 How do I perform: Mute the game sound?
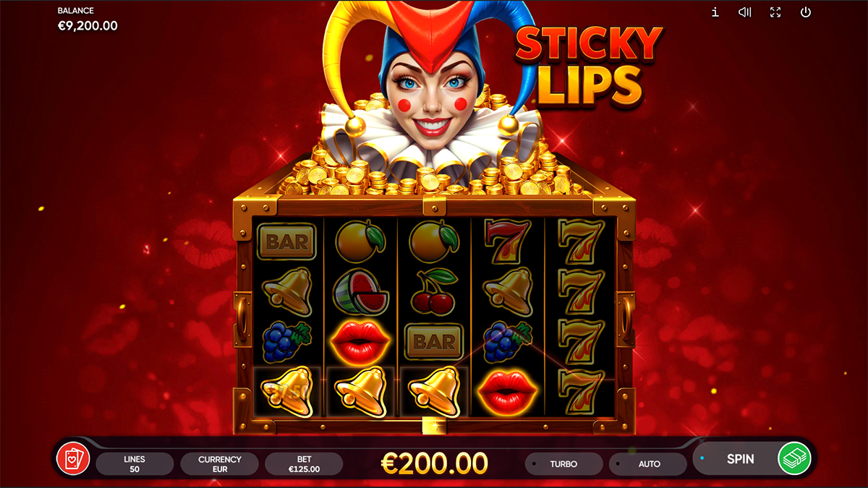[x=745, y=12]
